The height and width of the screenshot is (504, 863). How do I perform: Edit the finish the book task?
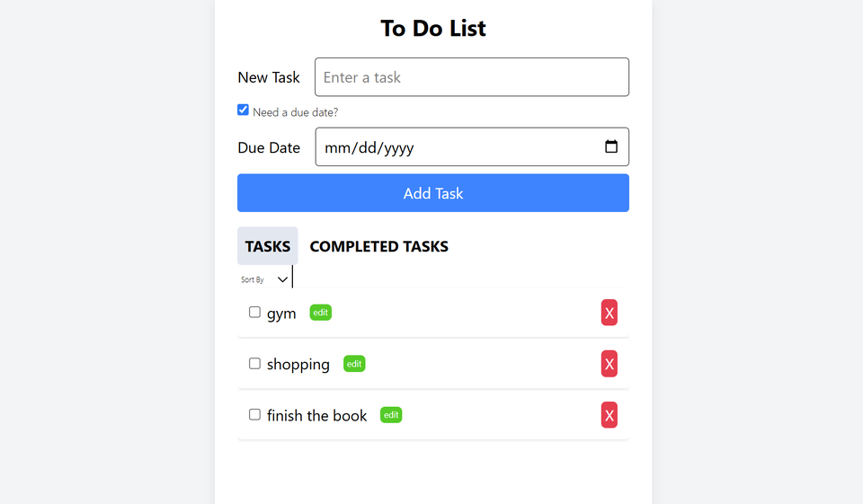391,415
